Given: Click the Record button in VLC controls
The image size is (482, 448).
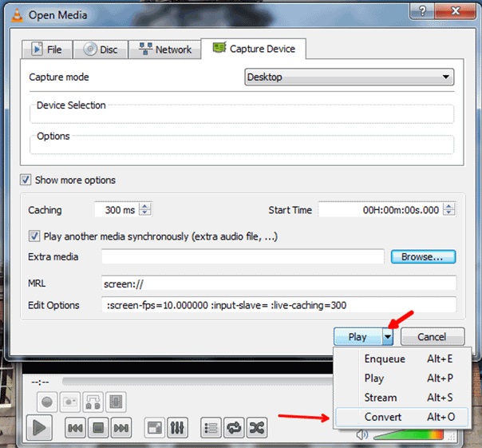Looking at the screenshot, I should tap(47, 402).
